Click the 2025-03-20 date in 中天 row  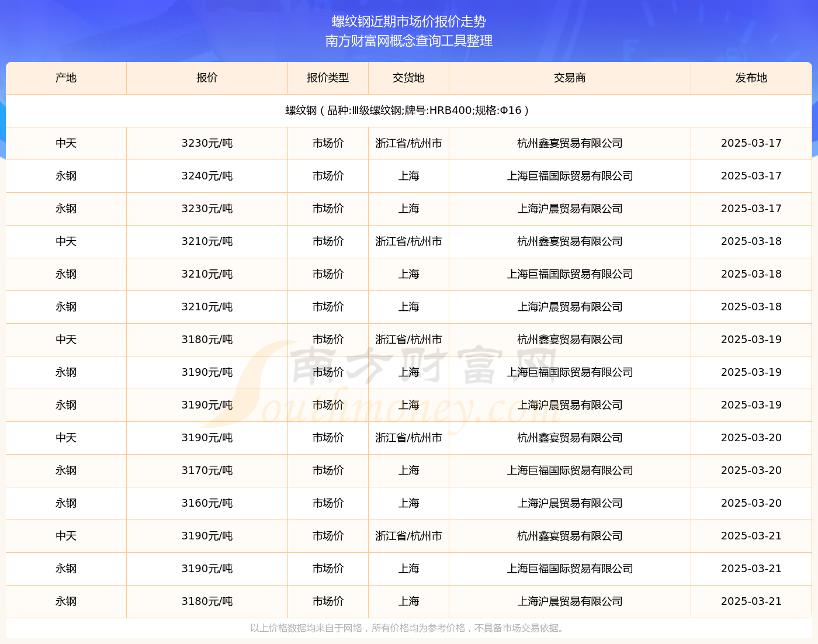point(751,438)
